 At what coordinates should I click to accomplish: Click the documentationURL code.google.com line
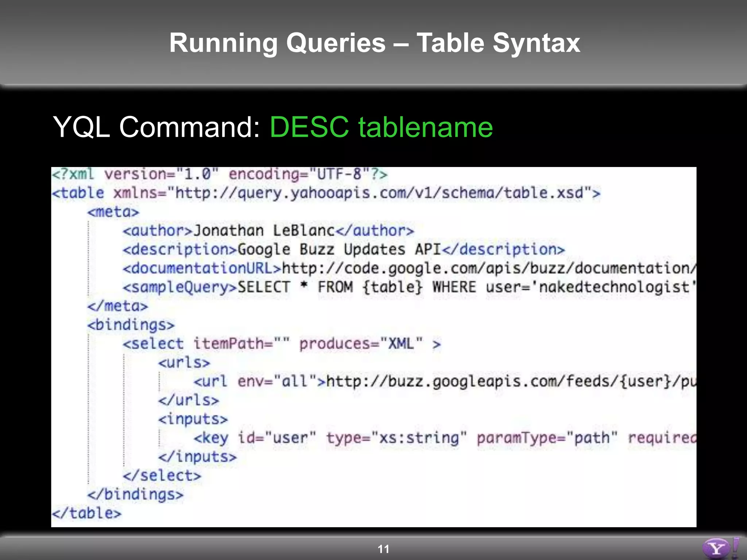pos(409,269)
